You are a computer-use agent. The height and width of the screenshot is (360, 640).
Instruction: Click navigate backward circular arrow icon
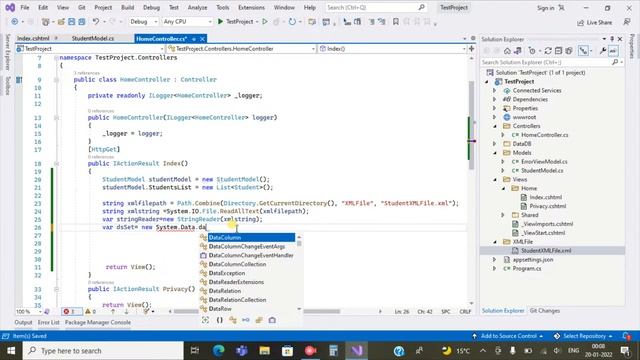(15, 22)
